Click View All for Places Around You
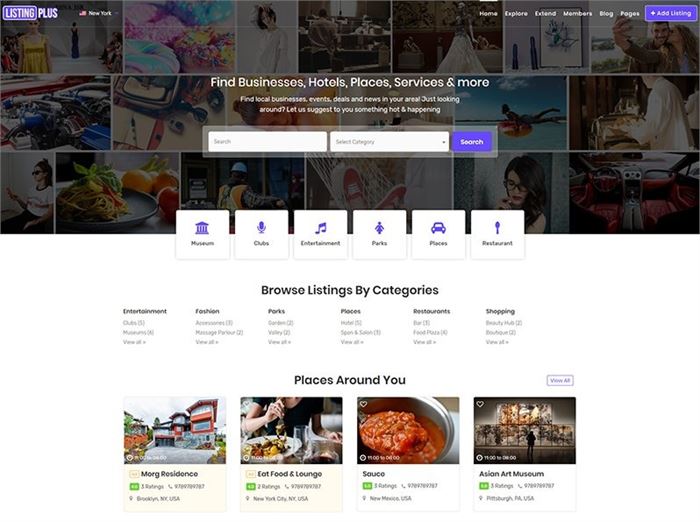Viewport: 700px width, 522px height. (560, 380)
